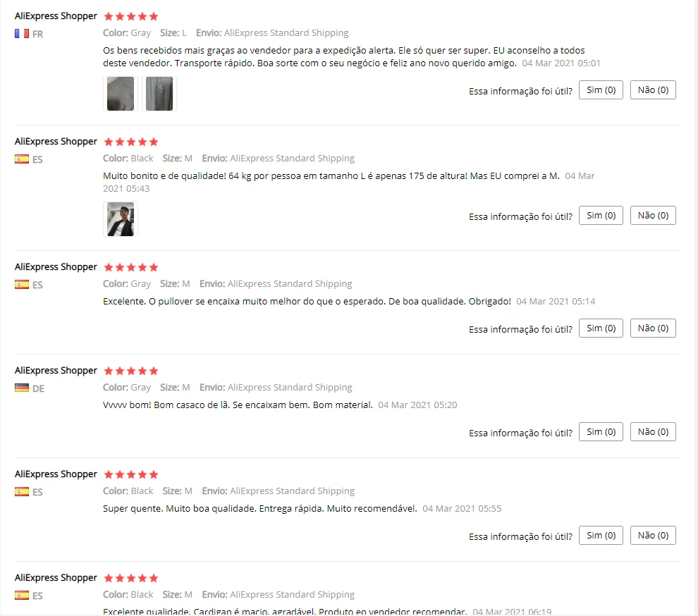Vote Não on the Super quente review
The height and width of the screenshot is (616, 698).
[653, 536]
